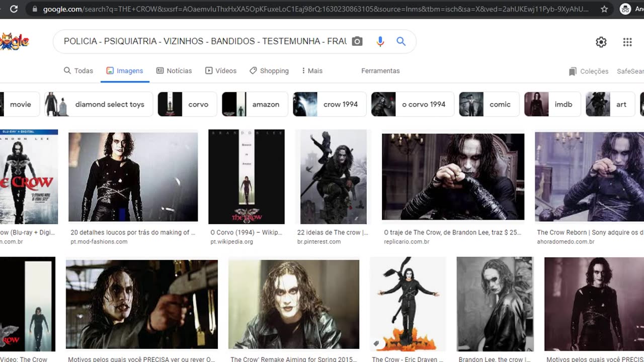The width and height of the screenshot is (644, 362).
Task: Visit replicario.com.br source link
Action: click(x=407, y=242)
